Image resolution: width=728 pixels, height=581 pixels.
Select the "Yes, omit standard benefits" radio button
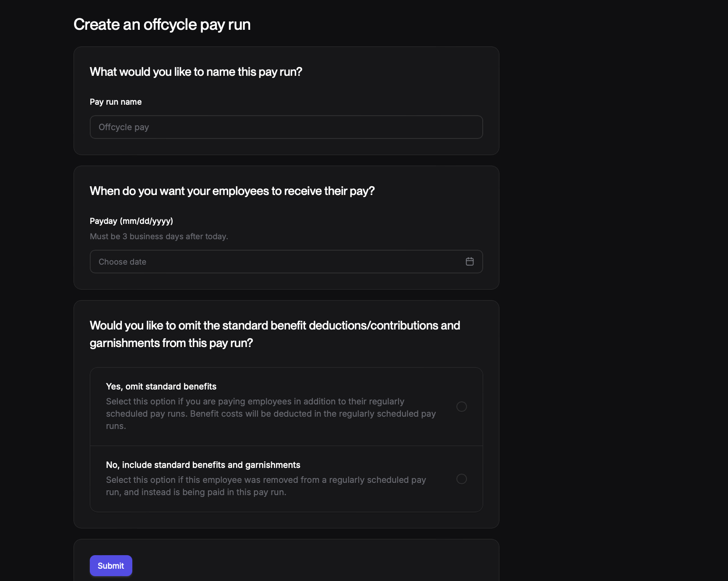[461, 407]
